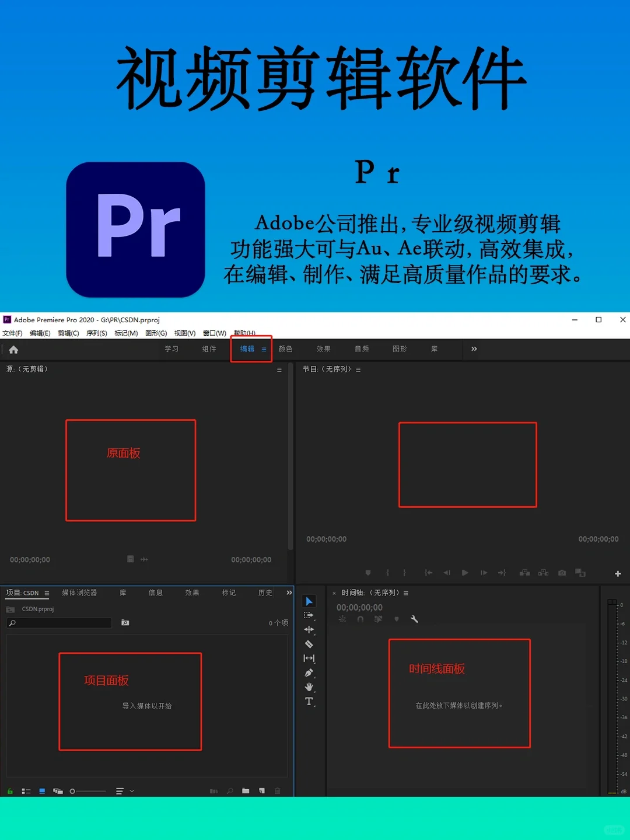Export a frame using the camera icon
The height and width of the screenshot is (840, 630).
pos(562,573)
